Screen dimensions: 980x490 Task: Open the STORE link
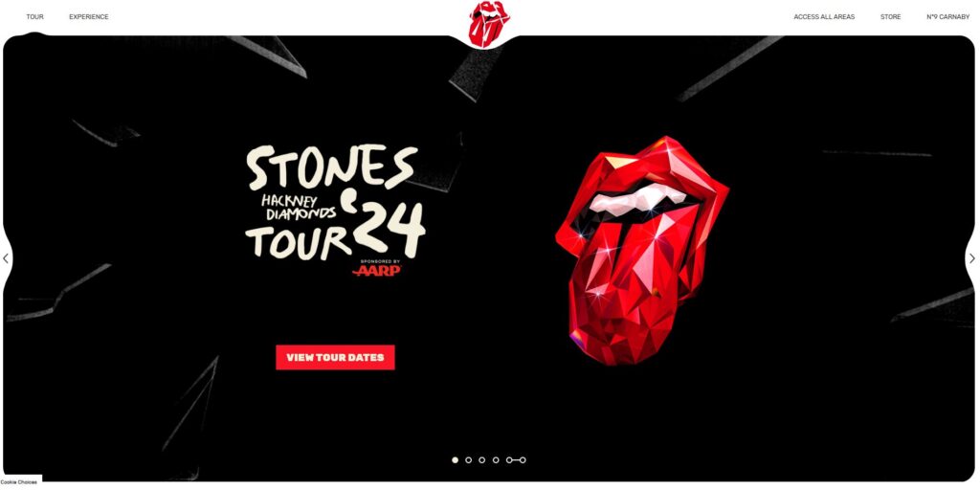point(891,17)
